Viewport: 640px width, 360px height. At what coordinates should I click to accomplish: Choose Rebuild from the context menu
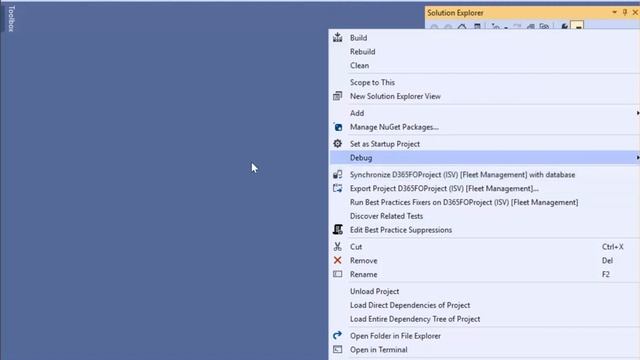tap(362, 52)
